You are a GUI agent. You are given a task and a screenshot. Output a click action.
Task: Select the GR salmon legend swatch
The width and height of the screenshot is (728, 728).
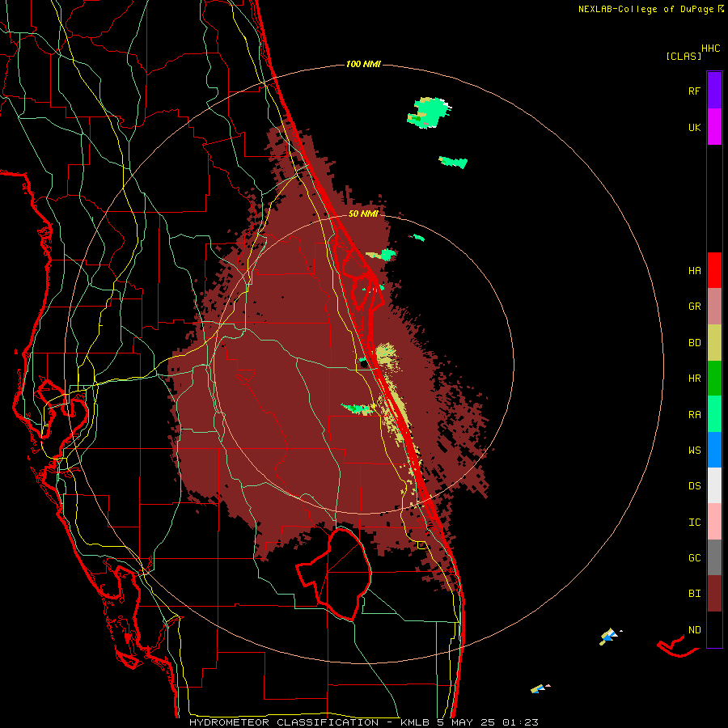pyautogui.click(x=714, y=307)
